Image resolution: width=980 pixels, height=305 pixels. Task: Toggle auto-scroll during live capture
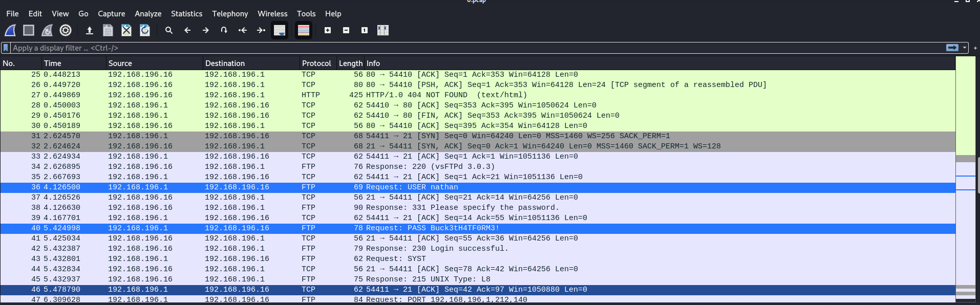click(x=280, y=31)
